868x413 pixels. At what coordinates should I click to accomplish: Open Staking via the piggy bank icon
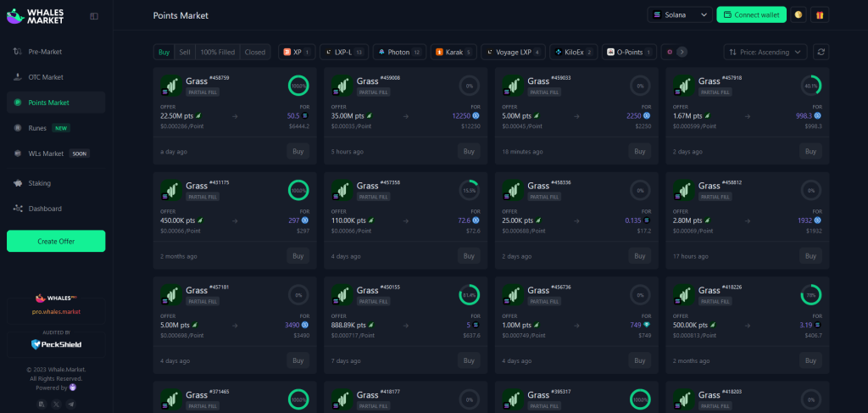18,183
